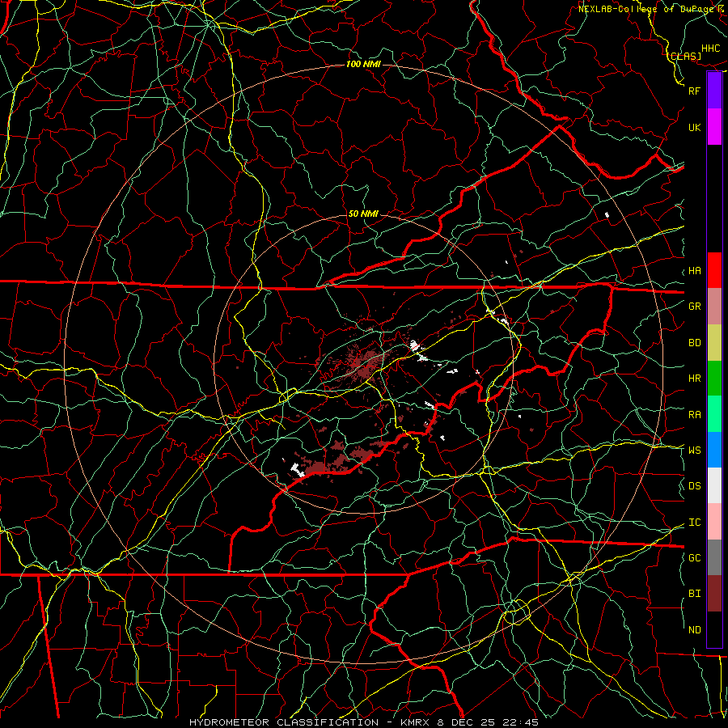Click the "HHC" product code text
728x728 pixels.
(x=710, y=49)
